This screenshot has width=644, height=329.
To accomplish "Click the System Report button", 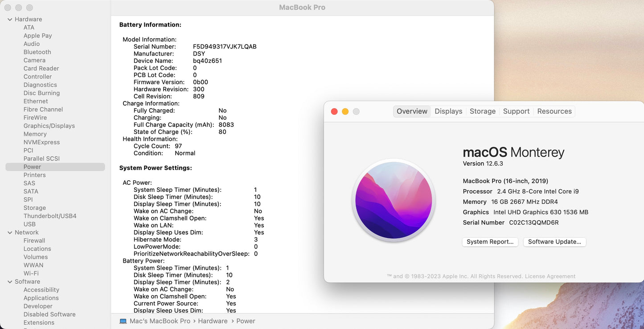I will tap(490, 242).
